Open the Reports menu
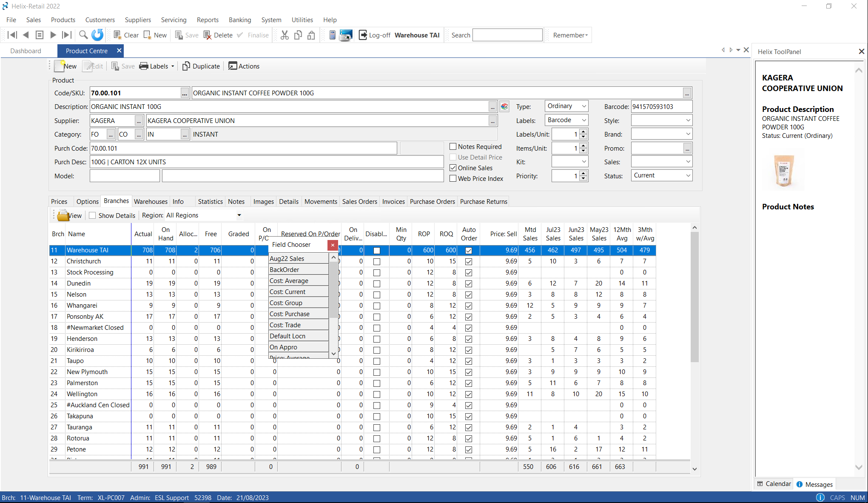This screenshot has height=503, width=868. 208,20
